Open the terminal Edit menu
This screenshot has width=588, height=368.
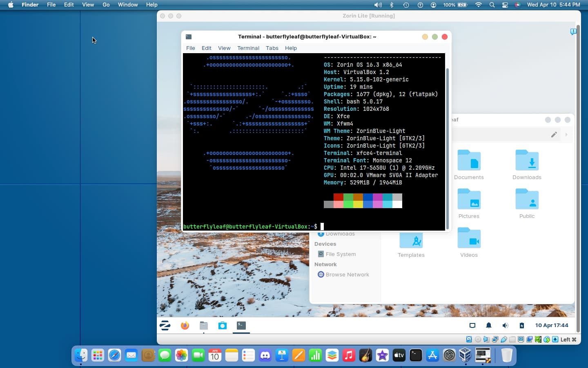(207, 48)
